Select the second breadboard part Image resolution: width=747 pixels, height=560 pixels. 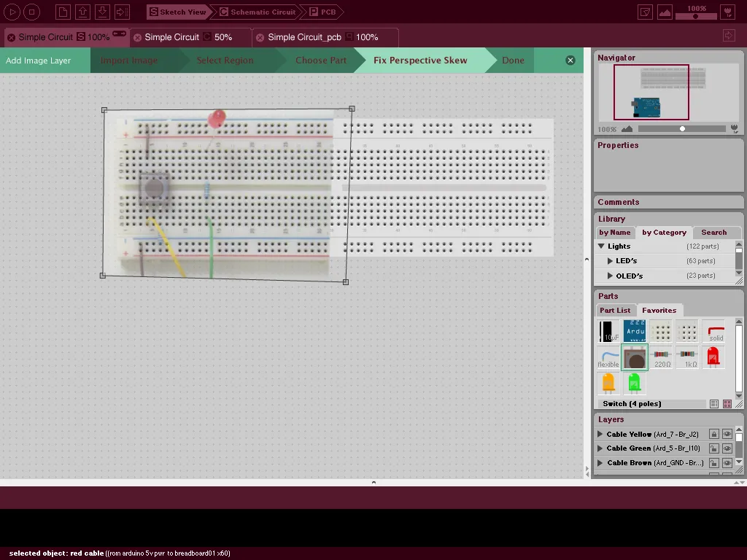coord(687,331)
